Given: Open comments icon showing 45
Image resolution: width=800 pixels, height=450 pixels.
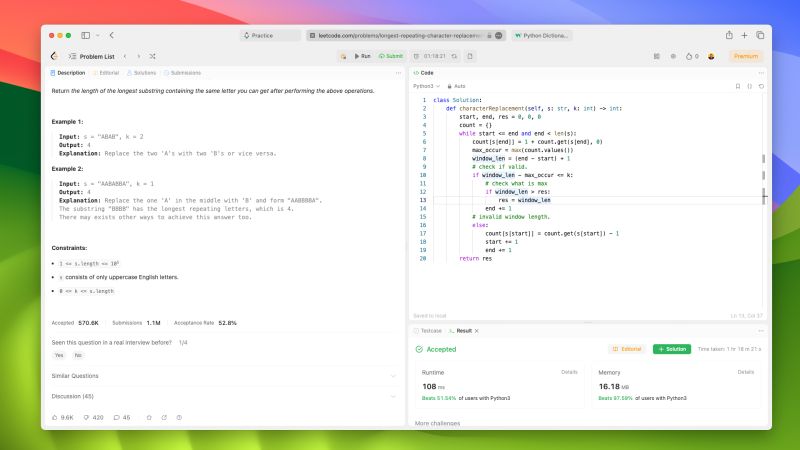Looking at the screenshot, I should [122, 417].
